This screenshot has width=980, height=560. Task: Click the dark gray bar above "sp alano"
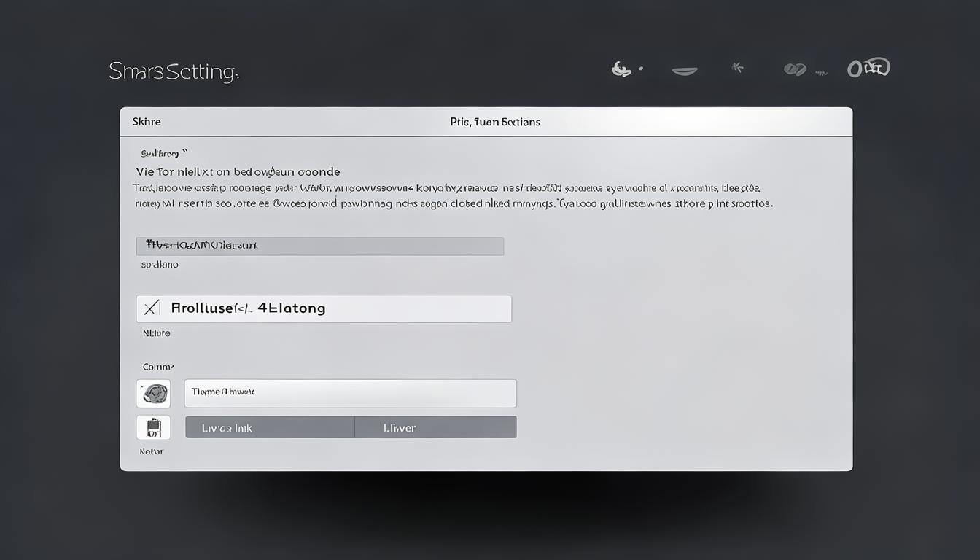[319, 246]
